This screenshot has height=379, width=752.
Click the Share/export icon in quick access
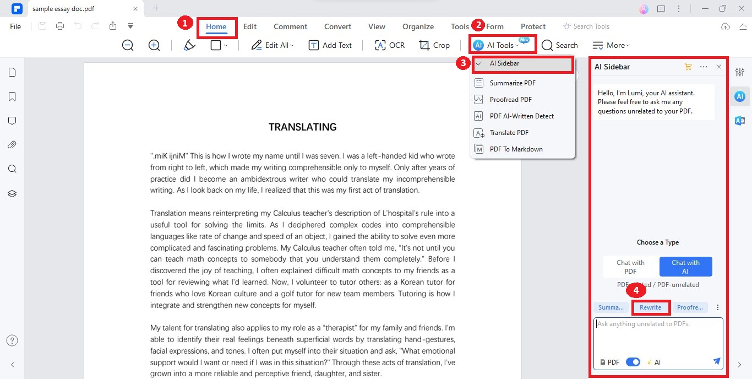pyautogui.click(x=113, y=26)
